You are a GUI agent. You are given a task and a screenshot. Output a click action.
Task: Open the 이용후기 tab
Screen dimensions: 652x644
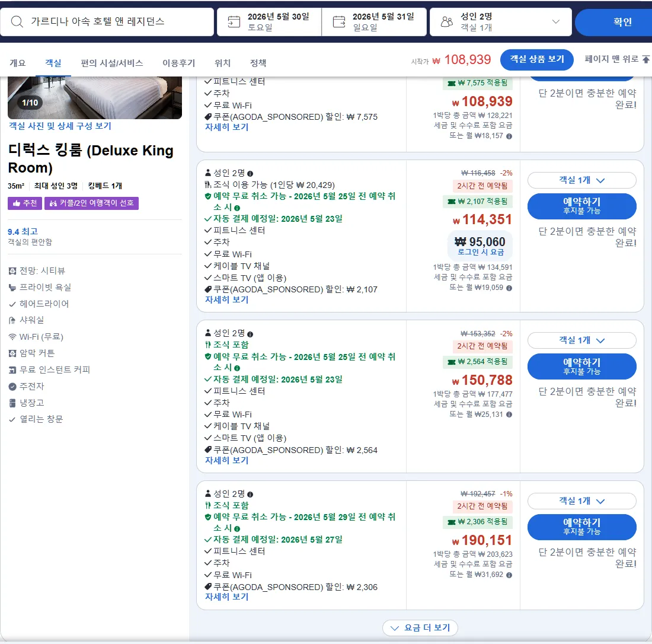click(179, 63)
